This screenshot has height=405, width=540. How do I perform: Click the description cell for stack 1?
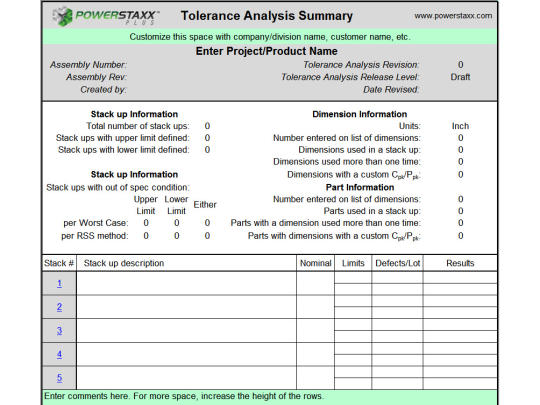point(186,283)
